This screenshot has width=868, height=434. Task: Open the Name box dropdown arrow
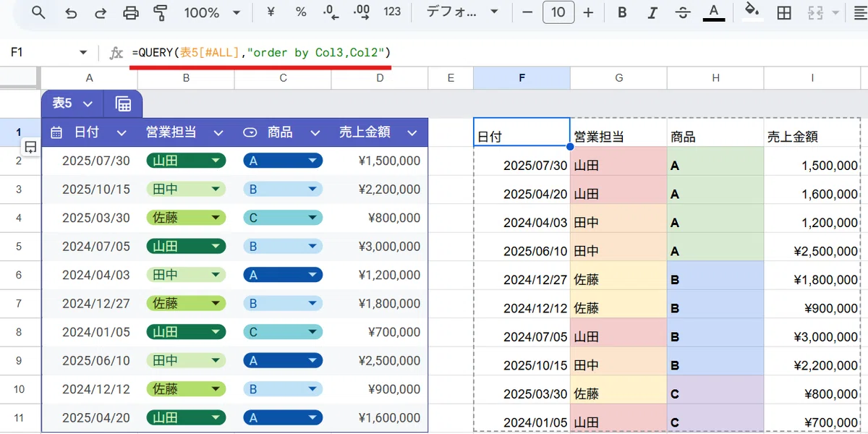tap(83, 53)
